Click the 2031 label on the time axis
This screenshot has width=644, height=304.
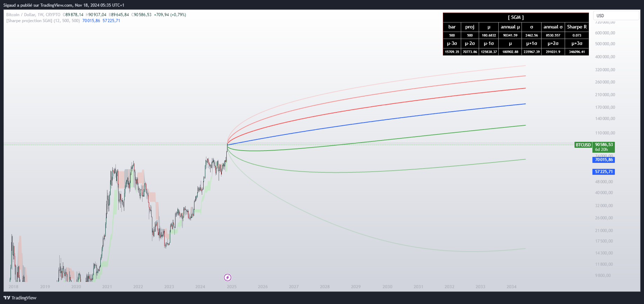(x=418, y=287)
